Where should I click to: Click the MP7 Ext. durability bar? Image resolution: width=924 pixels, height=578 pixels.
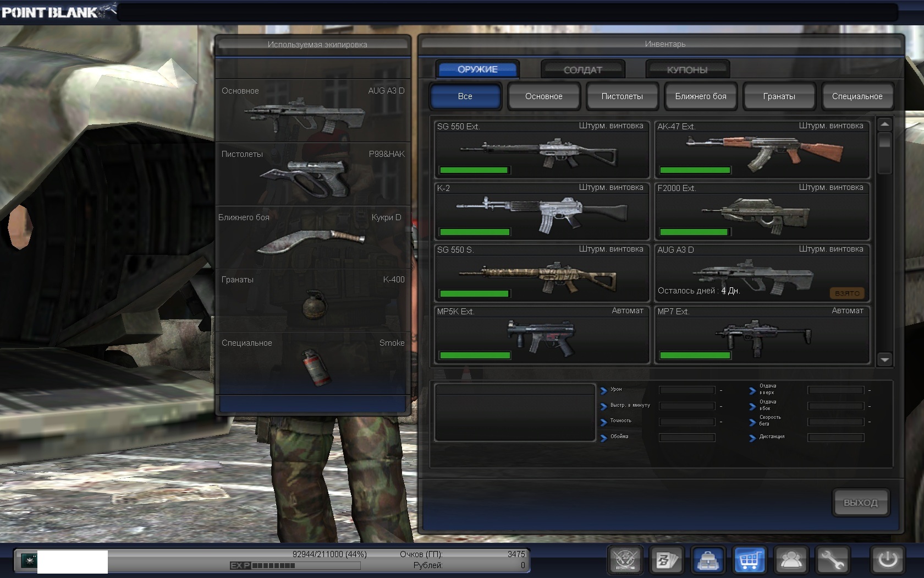pyautogui.click(x=695, y=355)
